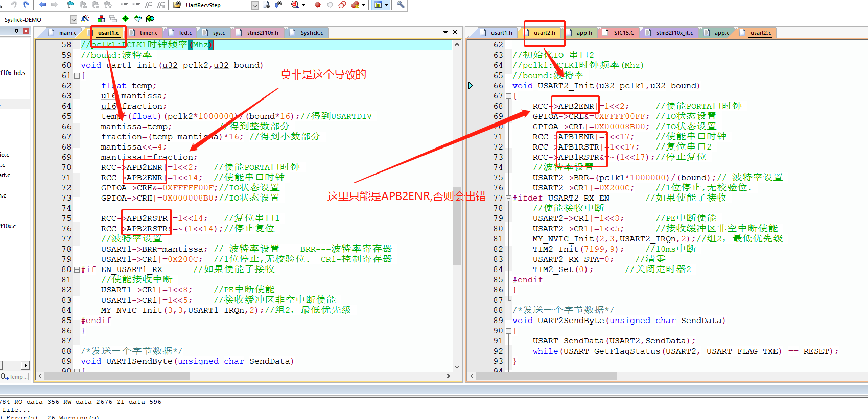Comment selection toolbar icon

pyautogui.click(x=149, y=5)
